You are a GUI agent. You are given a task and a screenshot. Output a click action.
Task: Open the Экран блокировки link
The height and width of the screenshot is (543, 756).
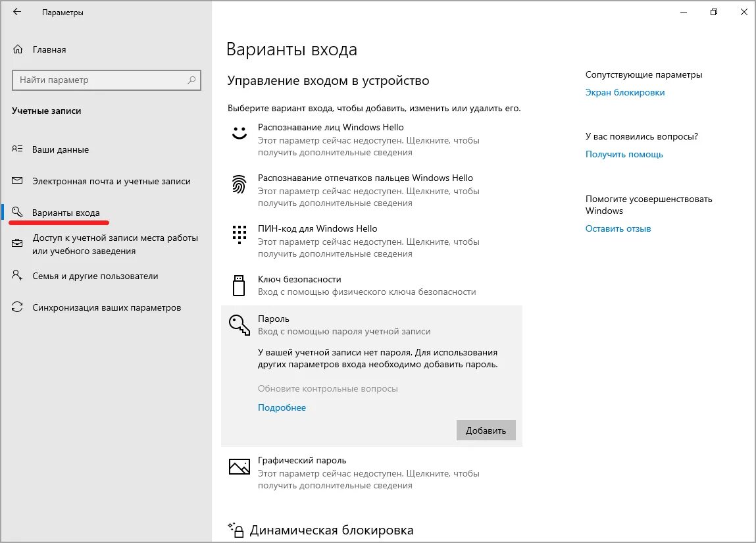click(625, 93)
